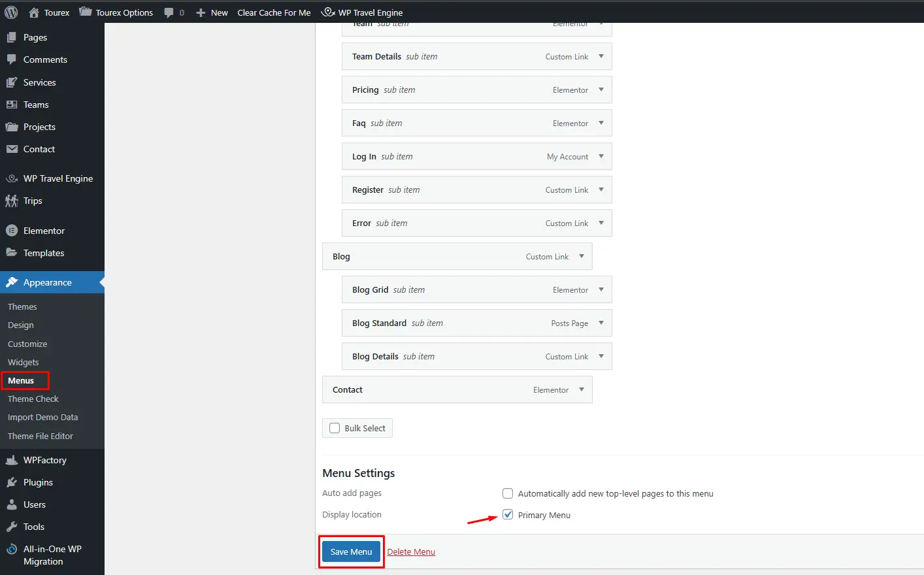Open the New content menu
Image resolution: width=924 pixels, height=575 pixels.
(x=212, y=12)
